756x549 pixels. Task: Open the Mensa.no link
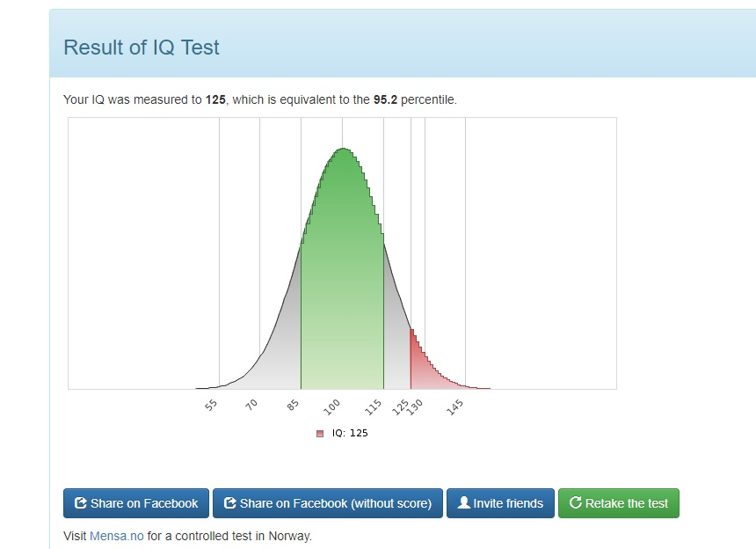tap(116, 535)
